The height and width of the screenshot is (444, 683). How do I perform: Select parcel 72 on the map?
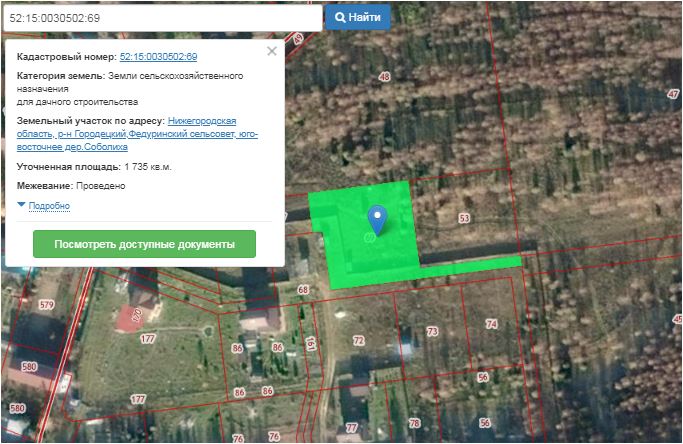358,341
